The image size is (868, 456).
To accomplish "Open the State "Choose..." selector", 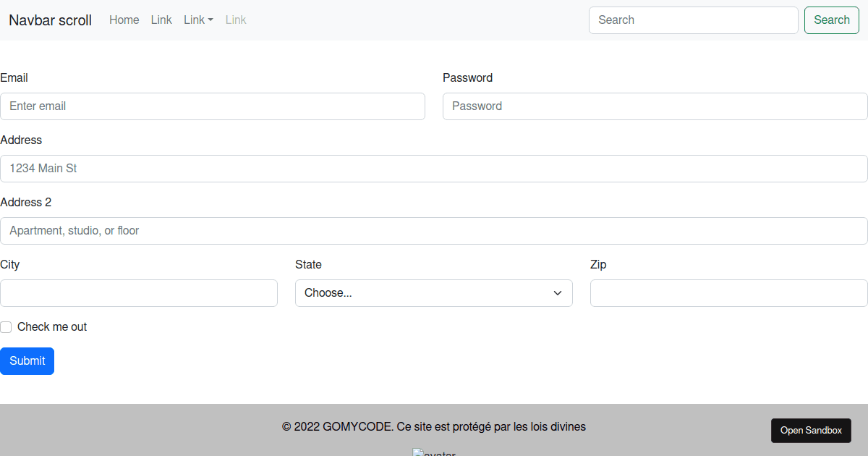I will (434, 292).
